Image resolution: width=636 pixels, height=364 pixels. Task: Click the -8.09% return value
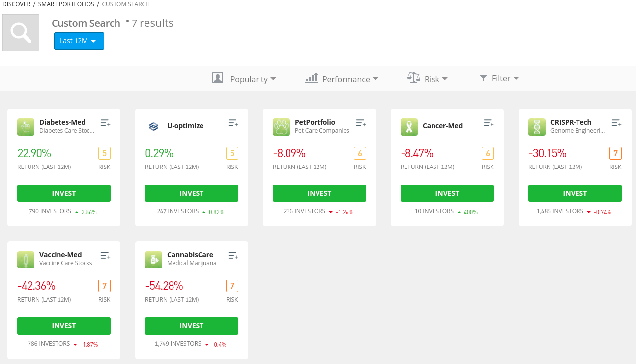[289, 153]
